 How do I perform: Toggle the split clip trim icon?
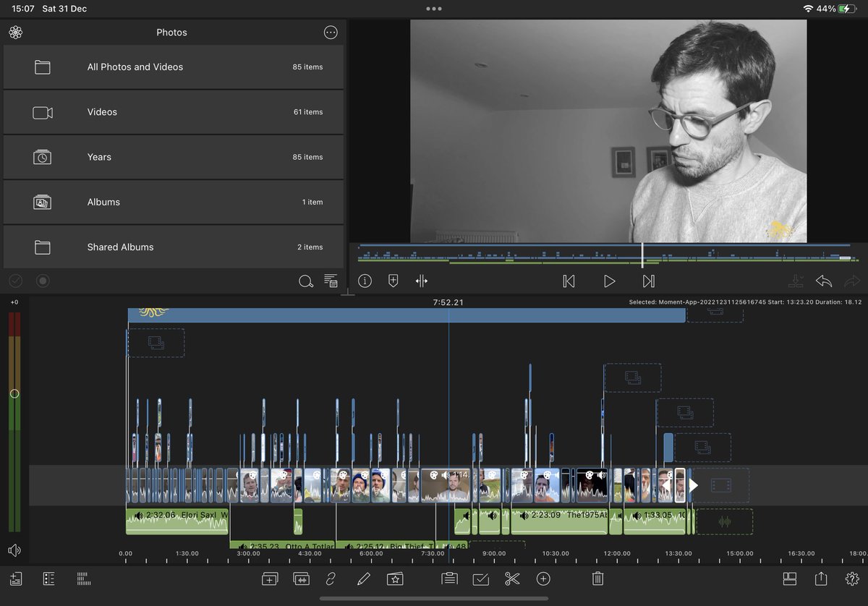pyautogui.click(x=422, y=281)
